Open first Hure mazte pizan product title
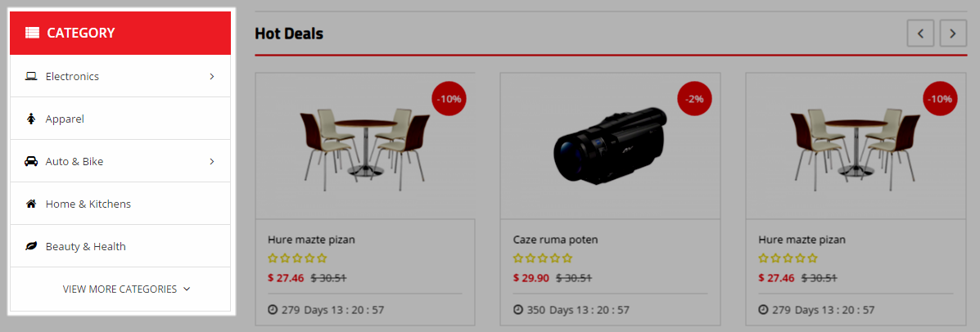Screen dimensions: 980x332 (x=311, y=240)
